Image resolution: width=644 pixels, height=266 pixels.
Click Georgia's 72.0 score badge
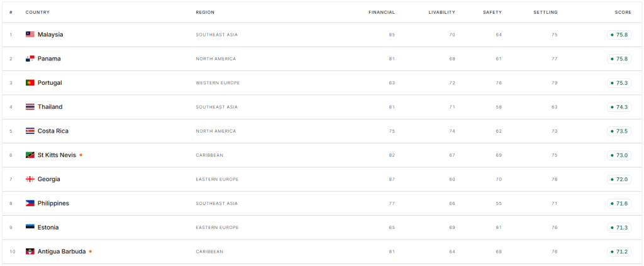tap(619, 179)
